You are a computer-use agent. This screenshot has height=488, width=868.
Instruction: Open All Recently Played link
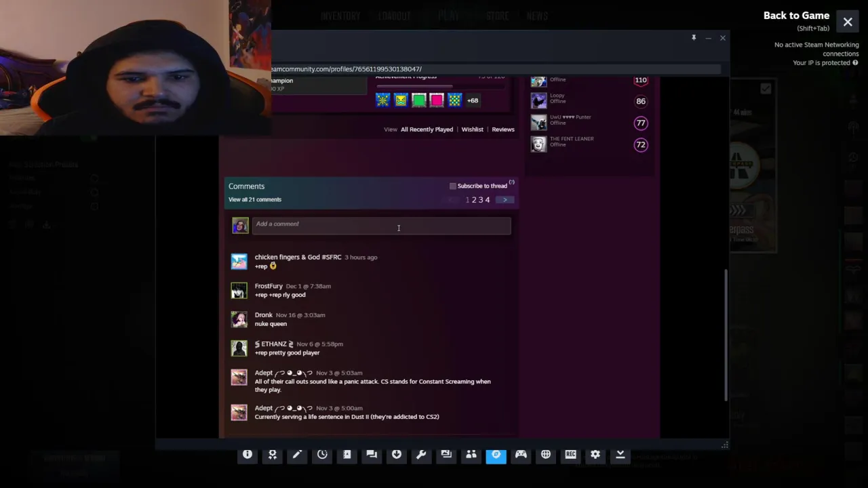427,129
